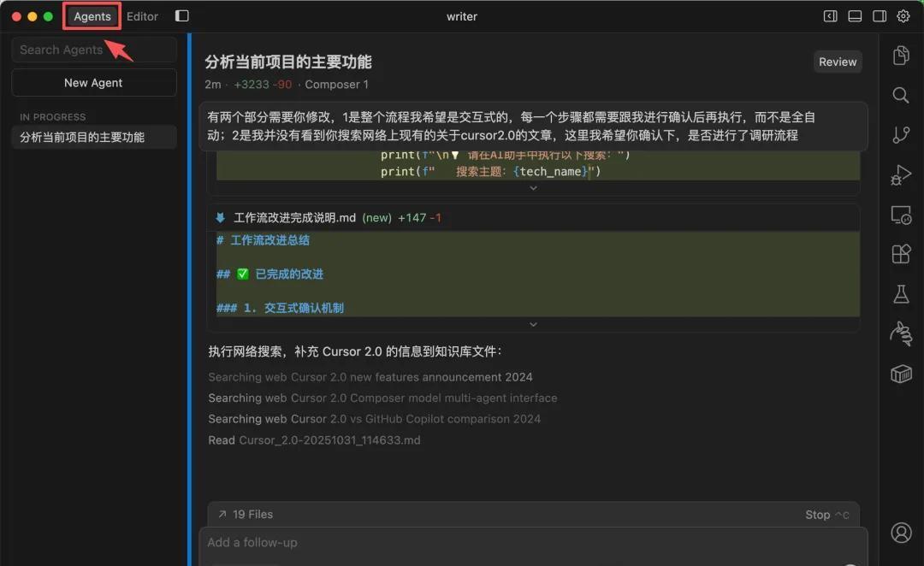Expand the 工作流改进完成说明.md diff chevron
The image size is (924, 566).
(533, 324)
